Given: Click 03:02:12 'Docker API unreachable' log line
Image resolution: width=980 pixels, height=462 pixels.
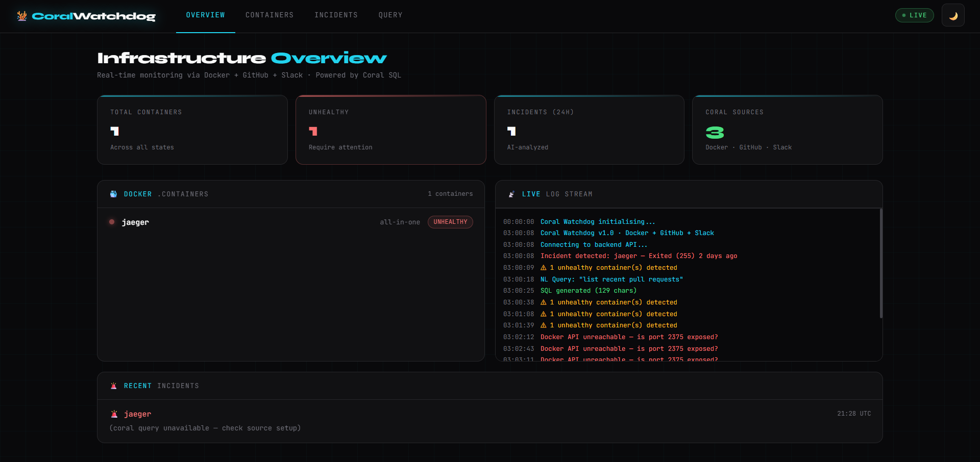Looking at the screenshot, I should [x=629, y=337].
